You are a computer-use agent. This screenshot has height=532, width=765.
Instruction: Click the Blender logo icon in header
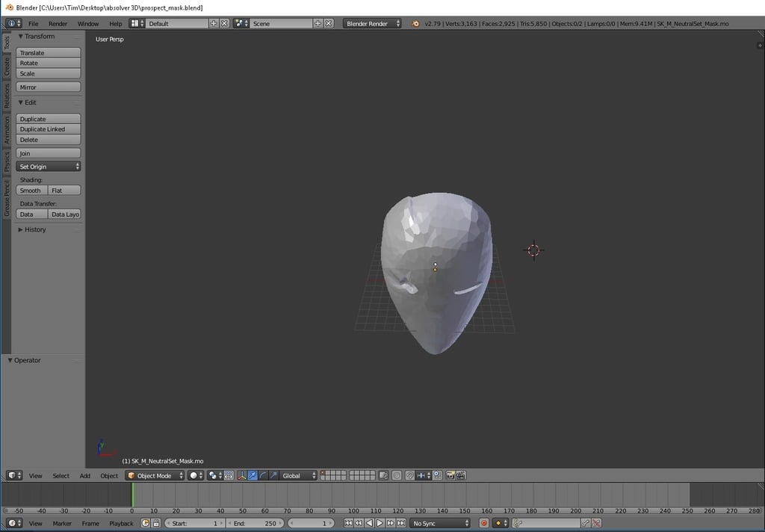(x=415, y=23)
